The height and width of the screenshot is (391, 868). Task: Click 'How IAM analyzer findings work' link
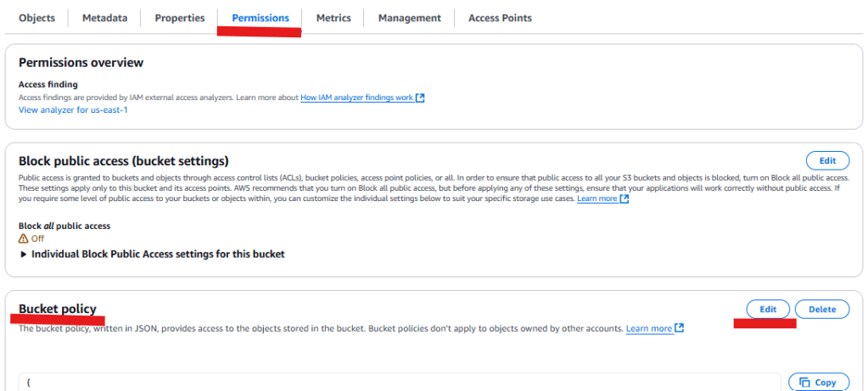click(356, 98)
